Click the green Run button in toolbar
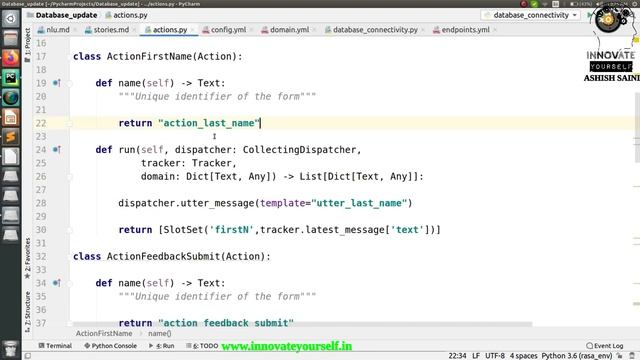640x360 pixels. (589, 15)
